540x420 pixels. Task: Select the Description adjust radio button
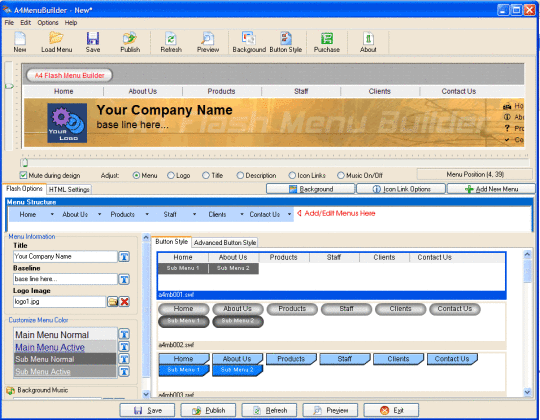[x=240, y=176]
